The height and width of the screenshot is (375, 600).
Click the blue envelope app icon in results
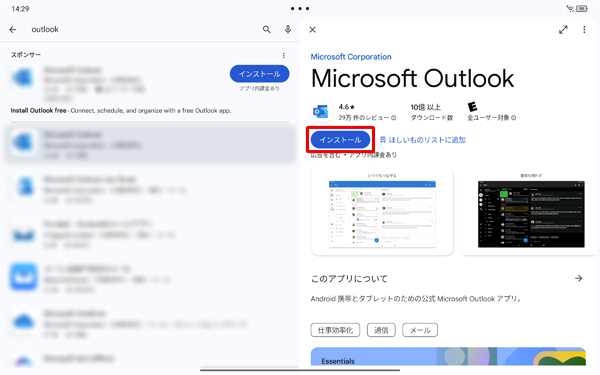point(24,276)
